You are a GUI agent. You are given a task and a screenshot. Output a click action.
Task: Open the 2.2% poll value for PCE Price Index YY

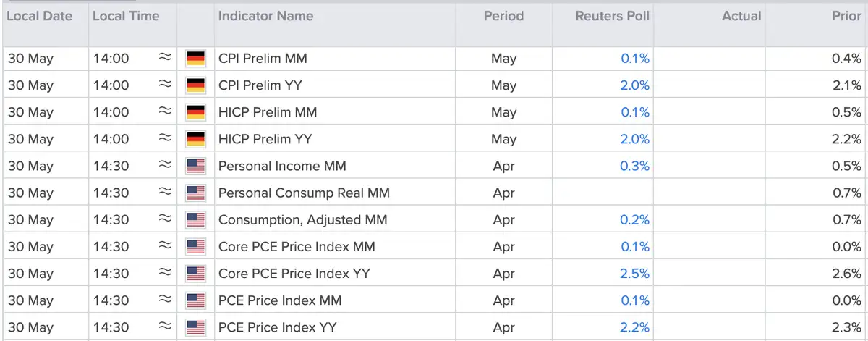635,327
